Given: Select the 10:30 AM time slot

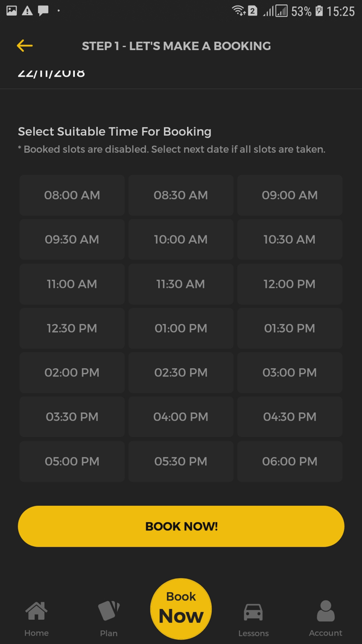Looking at the screenshot, I should point(290,240).
